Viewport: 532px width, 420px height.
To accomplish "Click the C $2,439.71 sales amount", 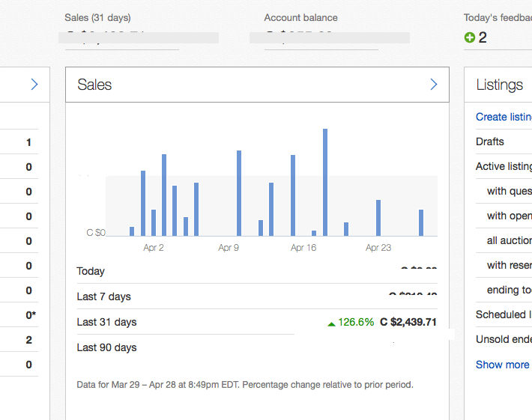I will 408,322.
